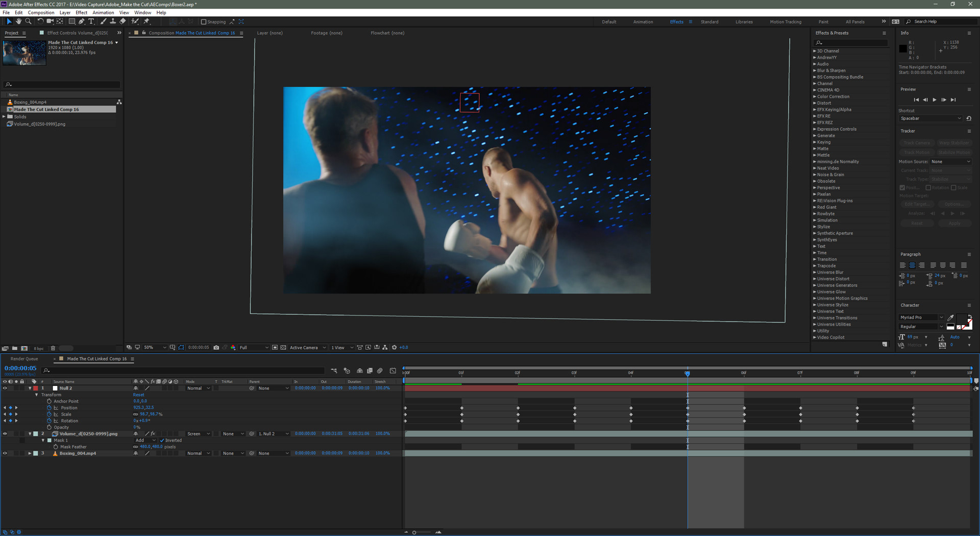980x536 pixels.
Task: Open the Active Camera view dropdown
Action: coord(308,348)
